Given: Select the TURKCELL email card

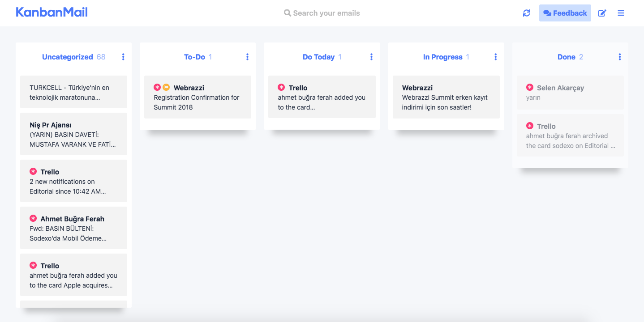Looking at the screenshot, I should [x=73, y=92].
